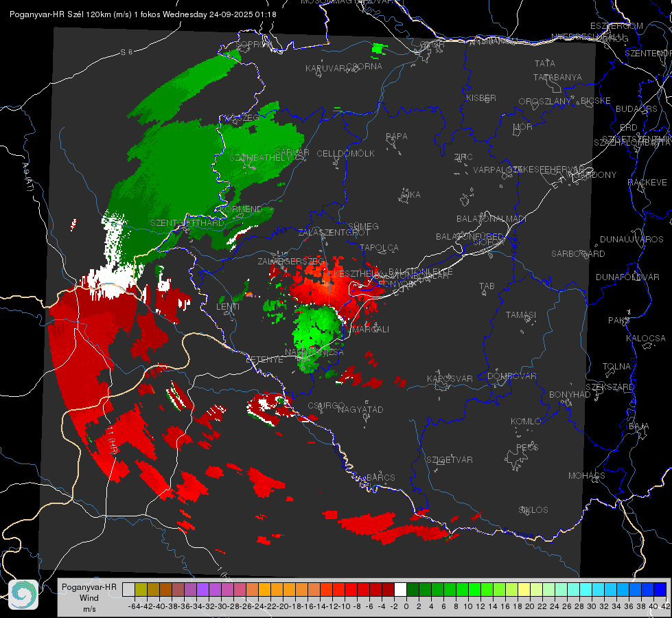Click the CSURGÓ city label
The width and height of the screenshot is (672, 618).
[326, 405]
